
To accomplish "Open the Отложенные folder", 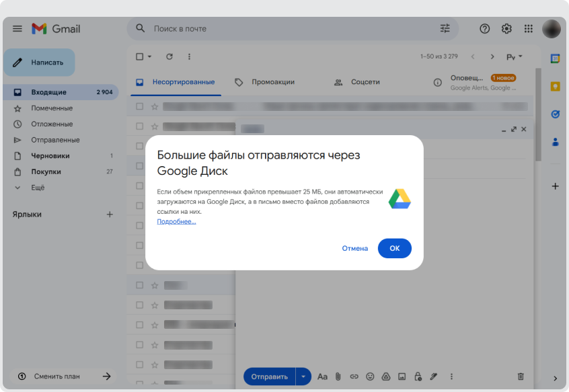I will [61, 124].
